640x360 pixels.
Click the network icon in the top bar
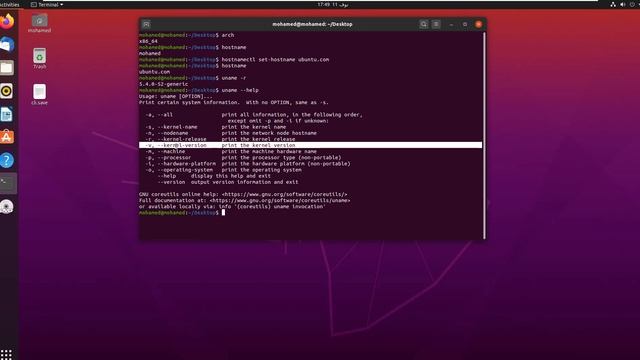(x=613, y=4)
